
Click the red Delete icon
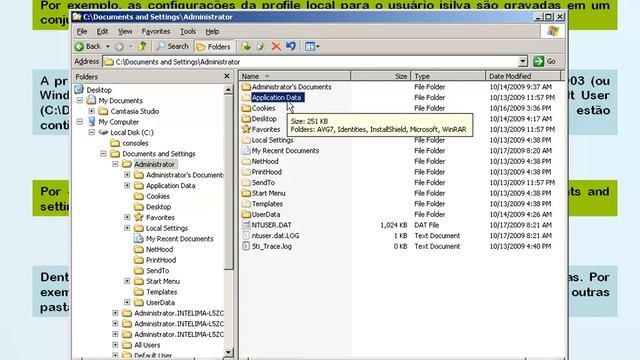(276, 47)
